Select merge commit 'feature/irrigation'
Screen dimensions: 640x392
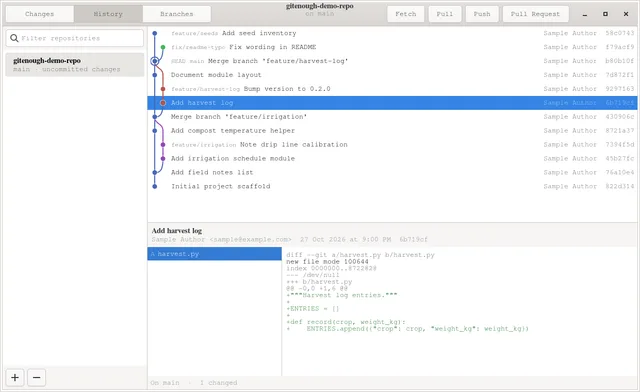pos(392,117)
